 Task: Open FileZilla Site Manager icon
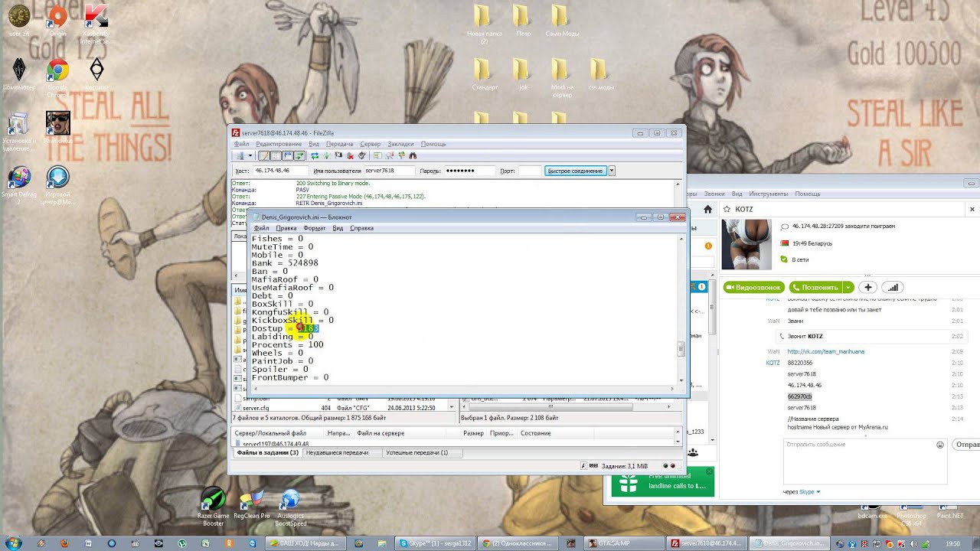[x=240, y=156]
